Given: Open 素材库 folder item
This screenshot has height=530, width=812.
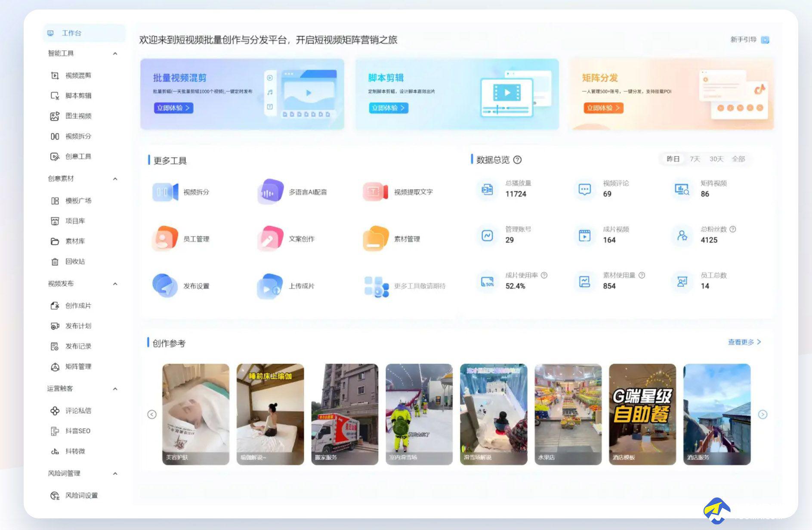Looking at the screenshot, I should coord(68,241).
